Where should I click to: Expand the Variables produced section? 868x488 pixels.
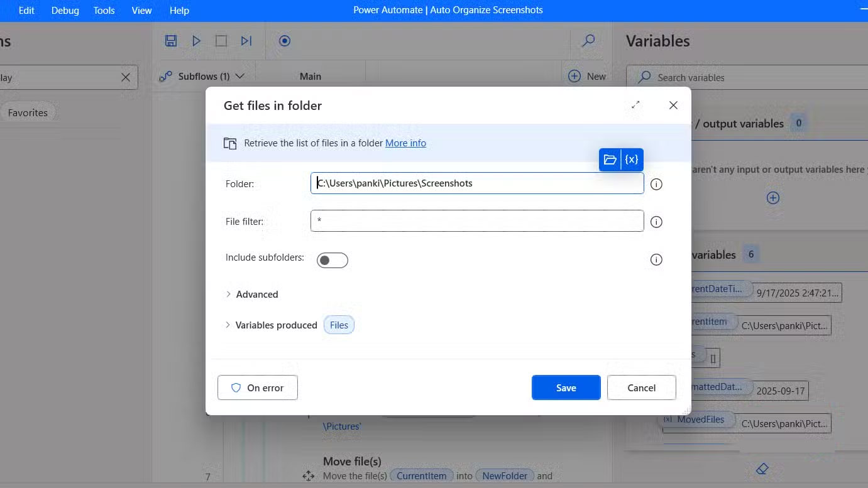(271, 325)
